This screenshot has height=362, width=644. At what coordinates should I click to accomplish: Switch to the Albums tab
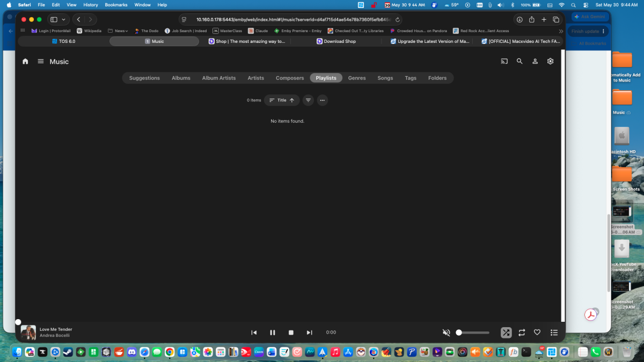pos(181,78)
